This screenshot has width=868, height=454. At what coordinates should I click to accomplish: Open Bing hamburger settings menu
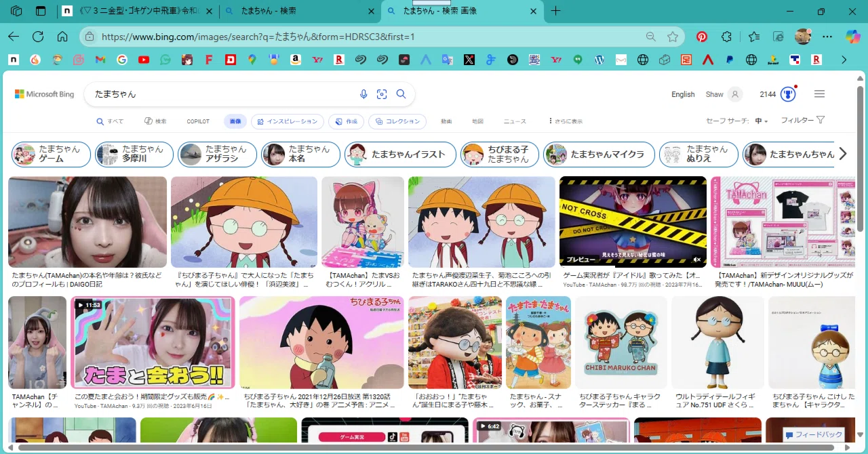pos(819,94)
